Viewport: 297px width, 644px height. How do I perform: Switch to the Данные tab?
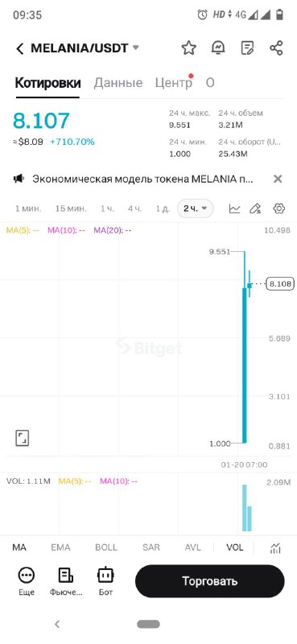coord(118,83)
